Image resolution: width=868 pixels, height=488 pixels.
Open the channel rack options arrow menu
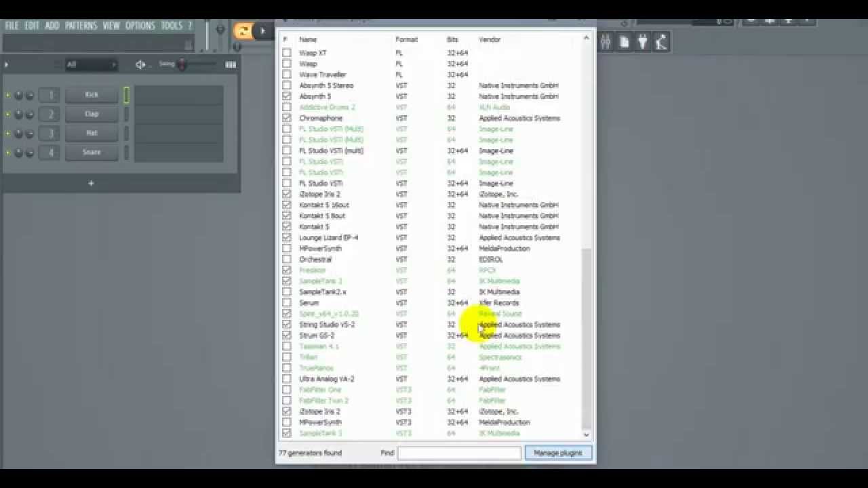click(x=7, y=64)
